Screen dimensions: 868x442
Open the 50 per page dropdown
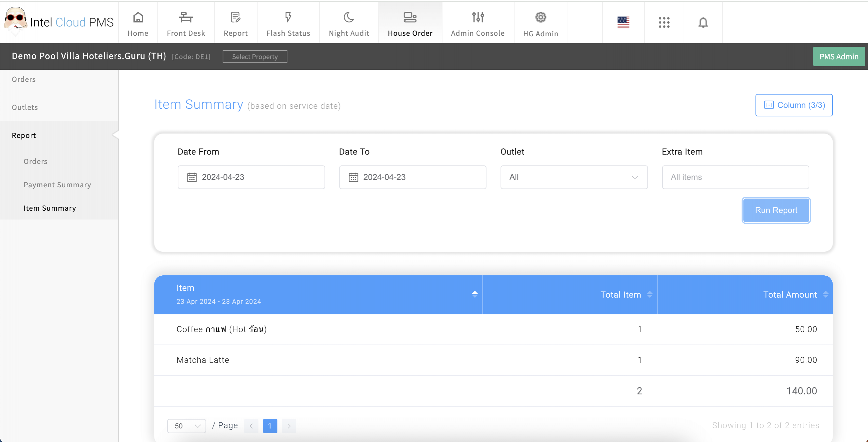pyautogui.click(x=186, y=426)
